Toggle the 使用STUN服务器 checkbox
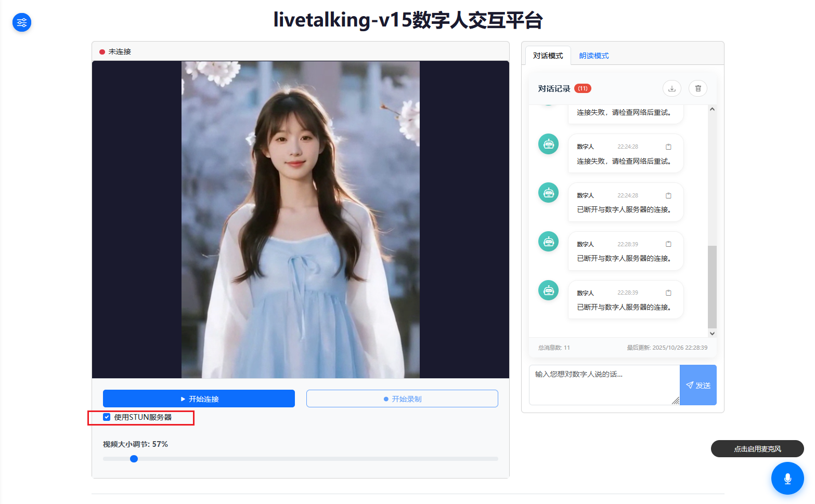The width and height of the screenshot is (815, 504). tap(107, 417)
